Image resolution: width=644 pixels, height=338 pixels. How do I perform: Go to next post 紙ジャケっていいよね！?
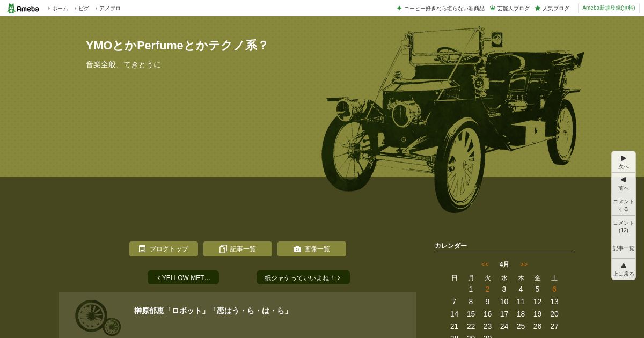(303, 277)
